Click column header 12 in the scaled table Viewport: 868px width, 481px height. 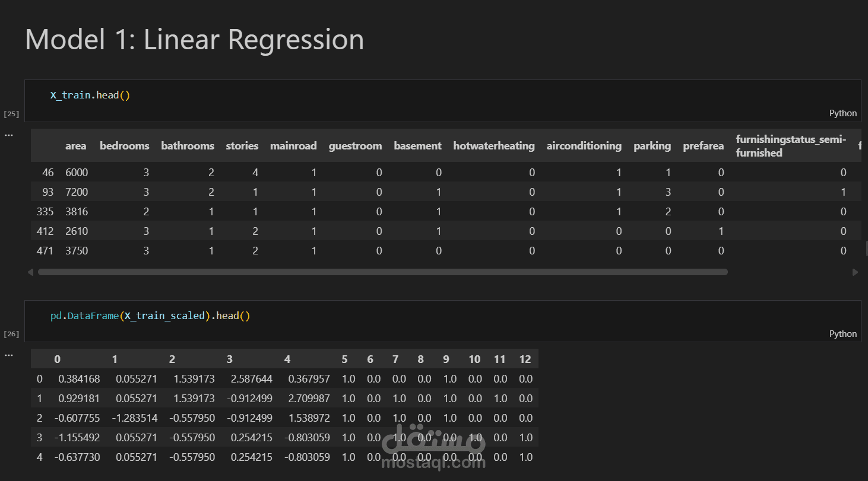tap(525, 359)
